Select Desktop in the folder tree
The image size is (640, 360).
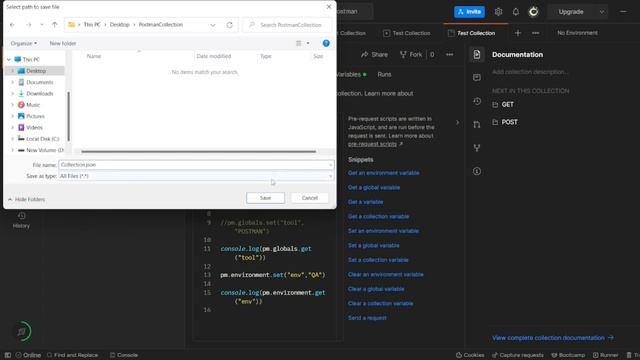(36, 71)
